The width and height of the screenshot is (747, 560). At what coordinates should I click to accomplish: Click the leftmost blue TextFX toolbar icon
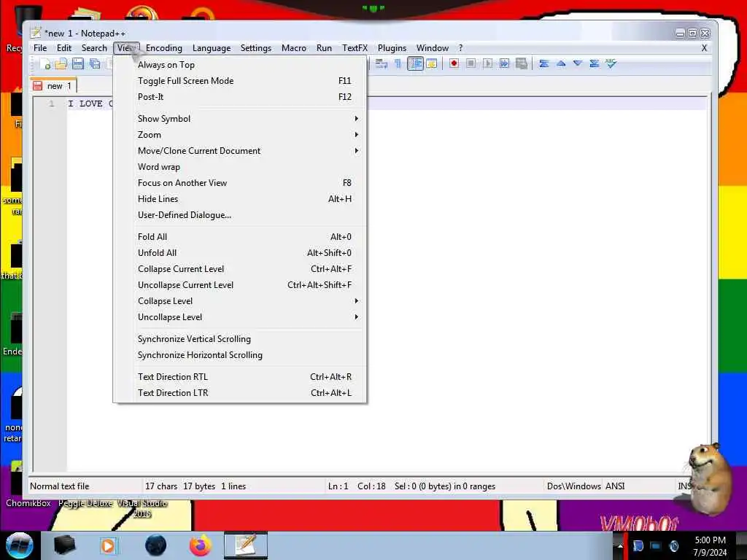(543, 63)
